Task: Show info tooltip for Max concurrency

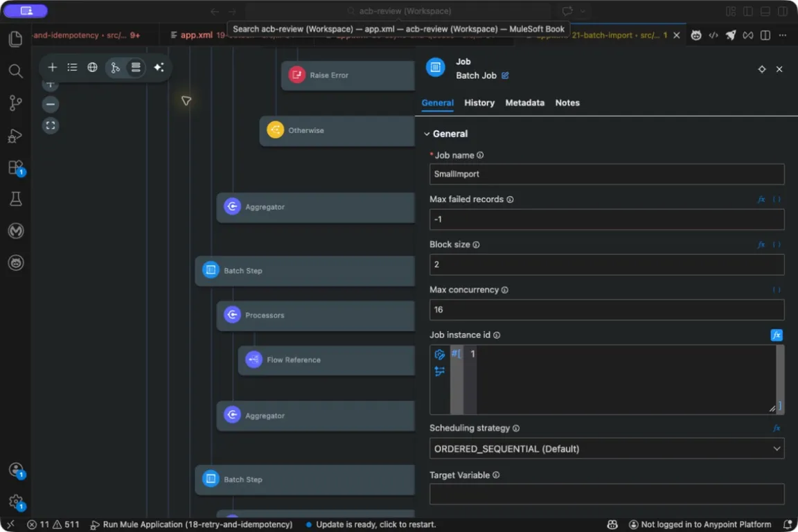Action: [x=505, y=290]
